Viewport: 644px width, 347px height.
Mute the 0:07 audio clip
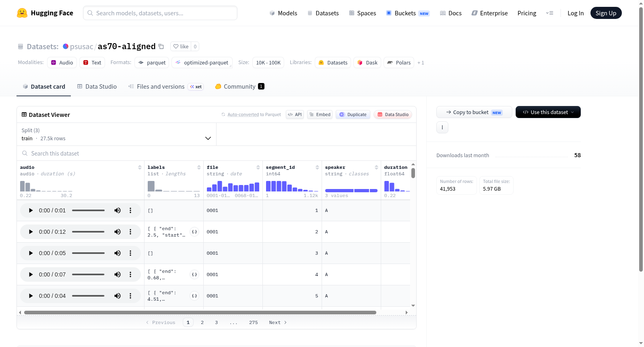(118, 274)
